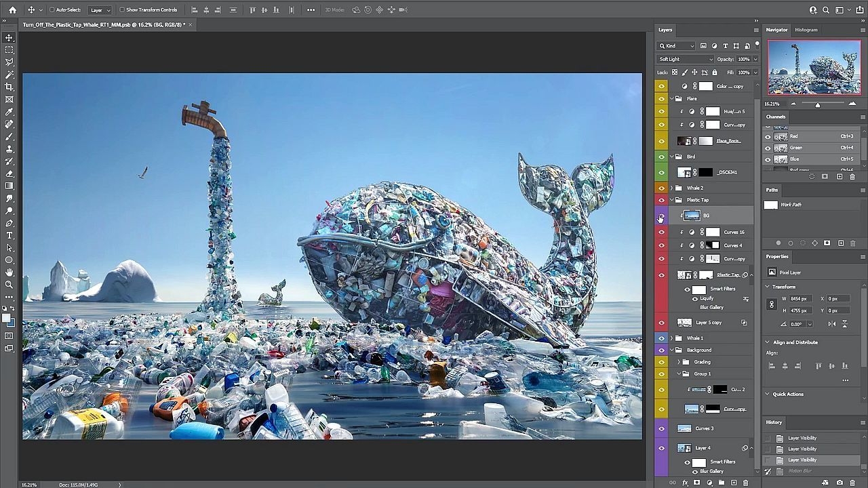This screenshot has width=868, height=488.
Task: Click the Navigator zoom slider handle
Action: point(818,104)
